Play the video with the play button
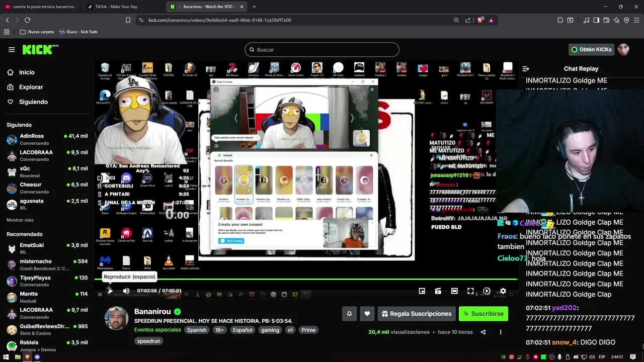This screenshot has height=362, width=644. coord(110,291)
